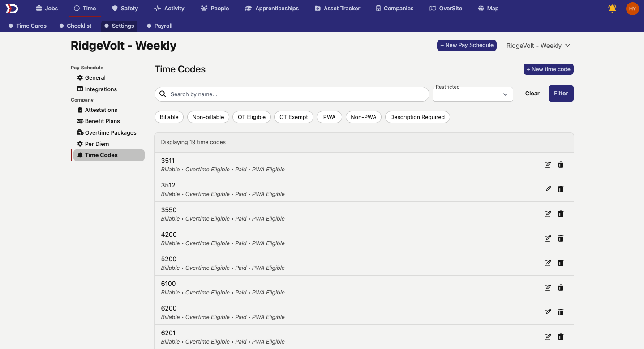Click the New Pay Schedule button
644x349 pixels.
[x=467, y=45]
